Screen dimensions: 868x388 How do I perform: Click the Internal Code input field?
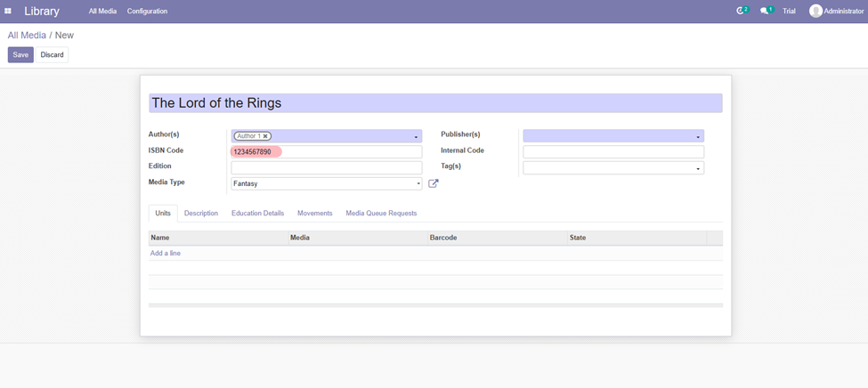pos(613,151)
